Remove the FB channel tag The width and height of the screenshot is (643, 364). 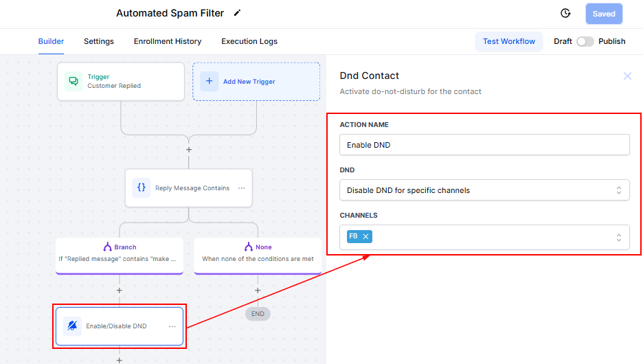click(x=366, y=236)
